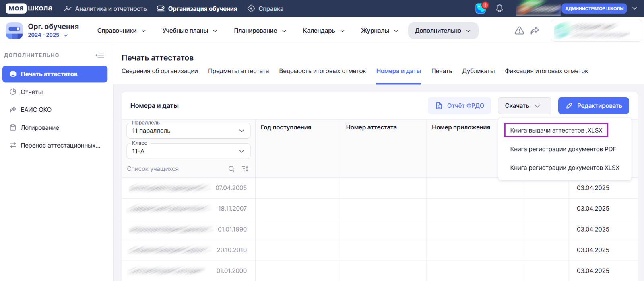Open Отчеты in the sidebar
This screenshot has width=644, height=281.
[x=32, y=92]
